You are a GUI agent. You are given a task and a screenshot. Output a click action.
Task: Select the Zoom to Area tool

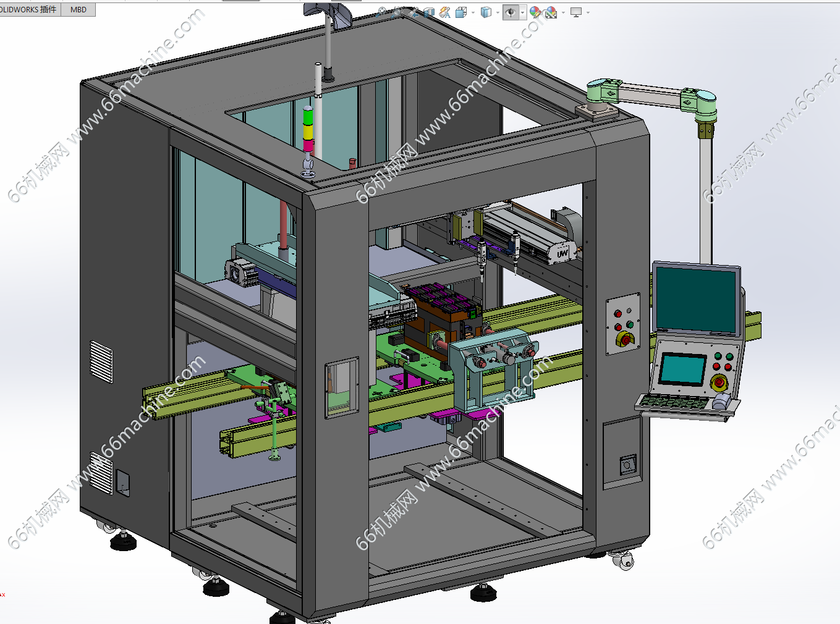click(x=397, y=12)
